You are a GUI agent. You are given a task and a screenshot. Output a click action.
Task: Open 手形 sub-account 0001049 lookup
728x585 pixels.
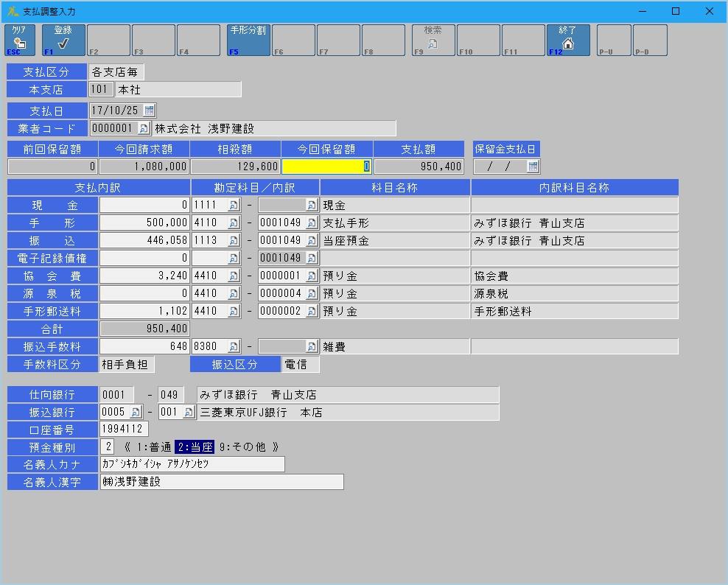point(312,223)
